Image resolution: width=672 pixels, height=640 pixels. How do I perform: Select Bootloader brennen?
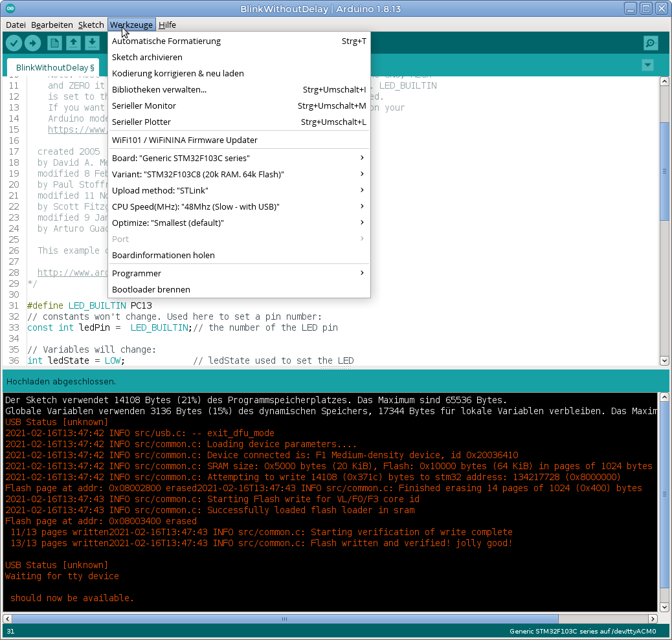coord(239,289)
